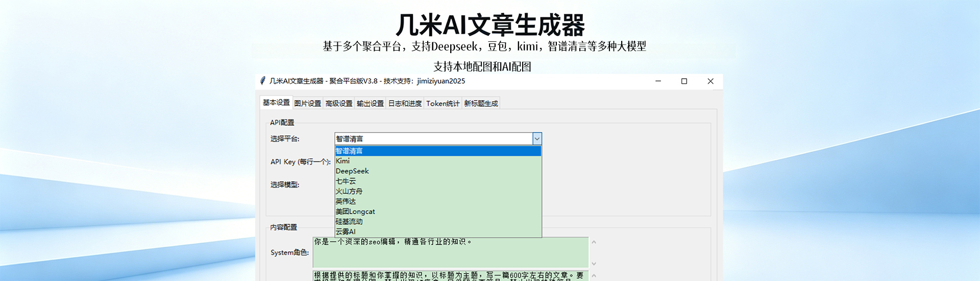The height and width of the screenshot is (281, 980).
Task: Click the platform dropdown arrow
Action: (x=536, y=138)
